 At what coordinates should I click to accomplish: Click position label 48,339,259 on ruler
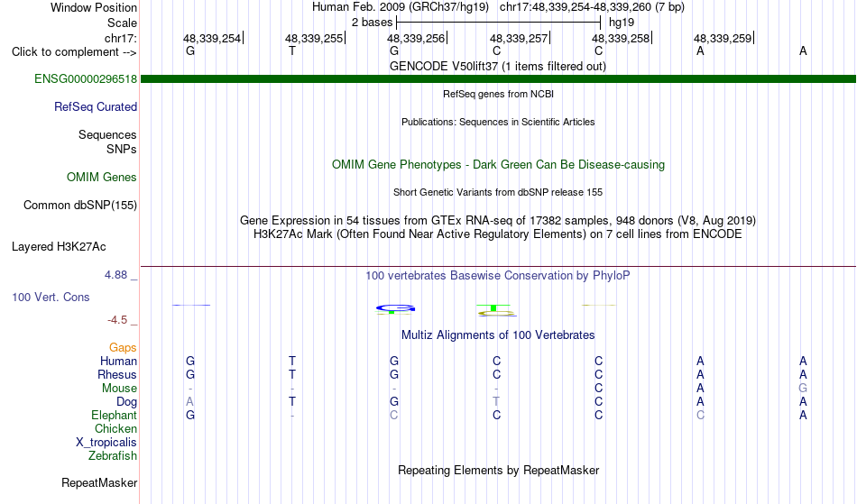click(723, 38)
